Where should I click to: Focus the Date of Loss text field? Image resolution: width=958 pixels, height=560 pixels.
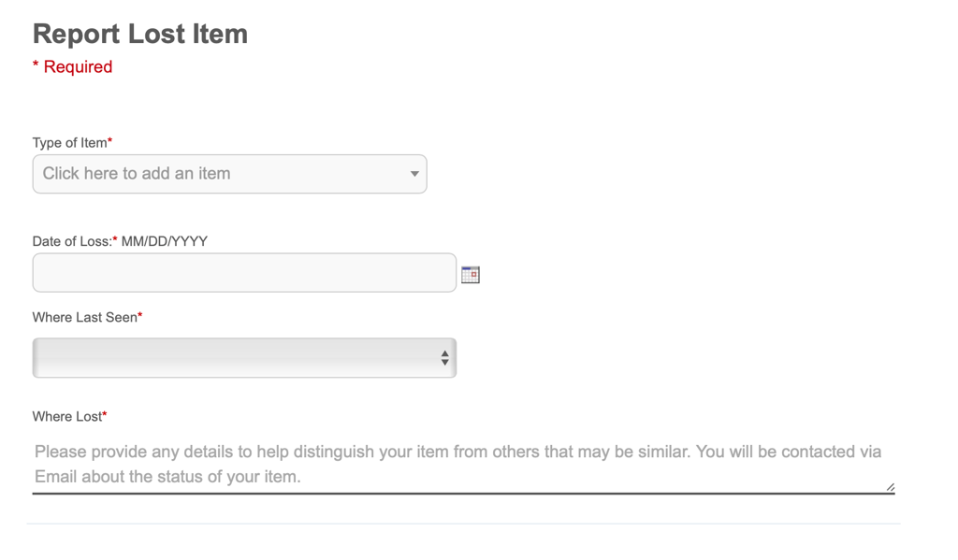pyautogui.click(x=244, y=273)
